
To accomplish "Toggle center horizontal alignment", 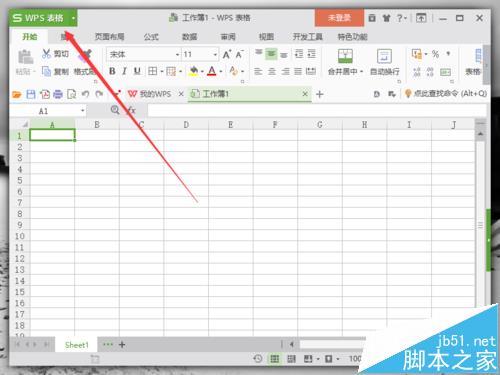I will coord(272,71).
